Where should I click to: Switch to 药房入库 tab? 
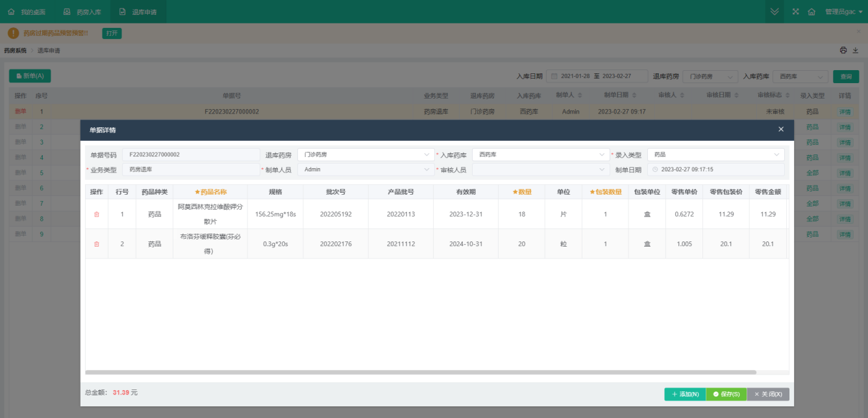(82, 12)
